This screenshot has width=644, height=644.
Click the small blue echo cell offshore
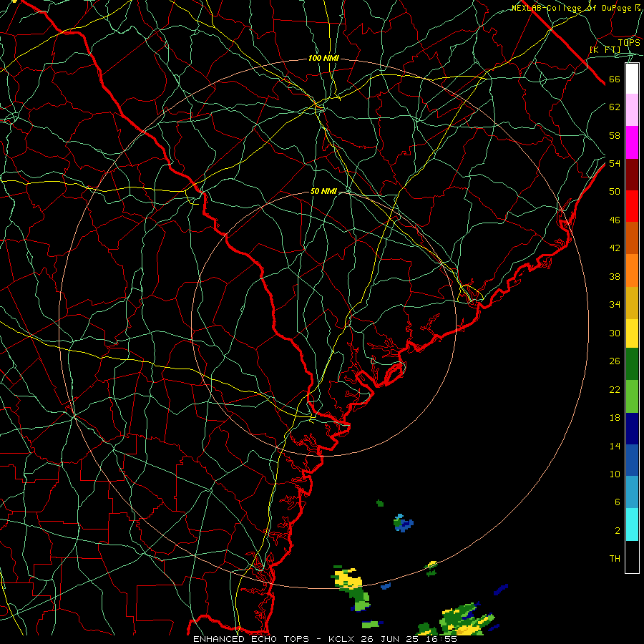coord(404,523)
